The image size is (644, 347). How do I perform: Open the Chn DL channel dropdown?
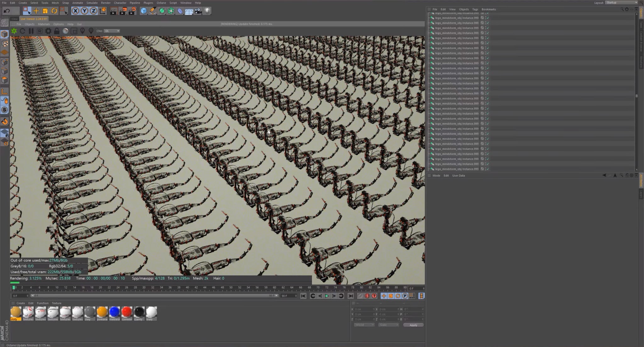[112, 31]
